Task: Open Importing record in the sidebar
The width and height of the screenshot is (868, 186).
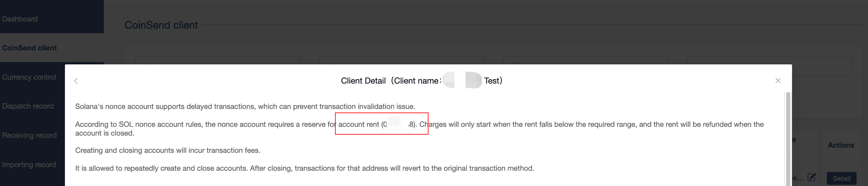Action: tap(29, 165)
